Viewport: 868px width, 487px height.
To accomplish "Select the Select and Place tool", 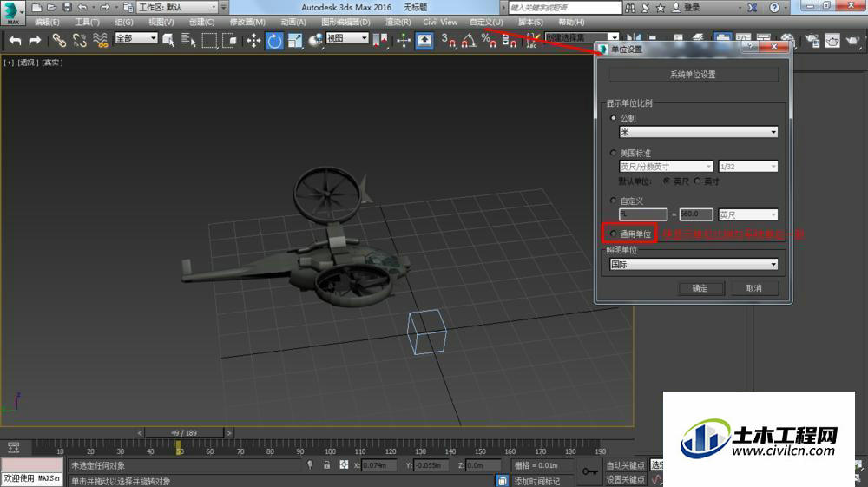I will (x=315, y=41).
